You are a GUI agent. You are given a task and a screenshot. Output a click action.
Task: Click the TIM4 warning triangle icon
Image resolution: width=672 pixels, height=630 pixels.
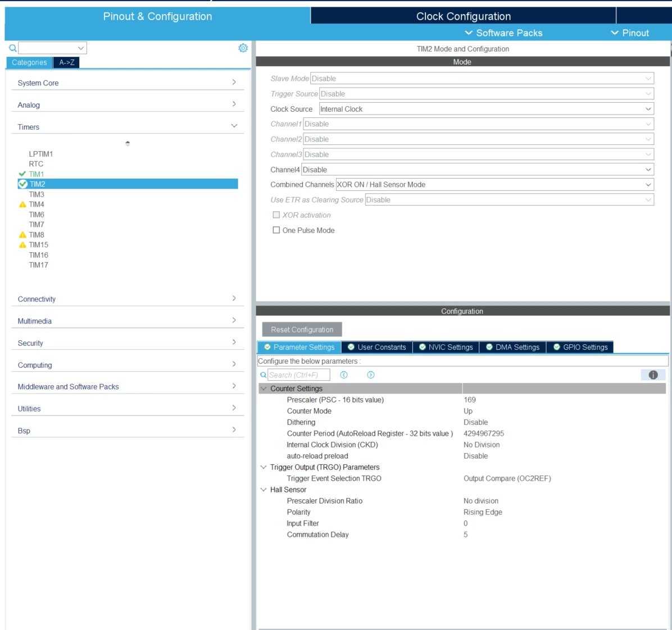22,204
